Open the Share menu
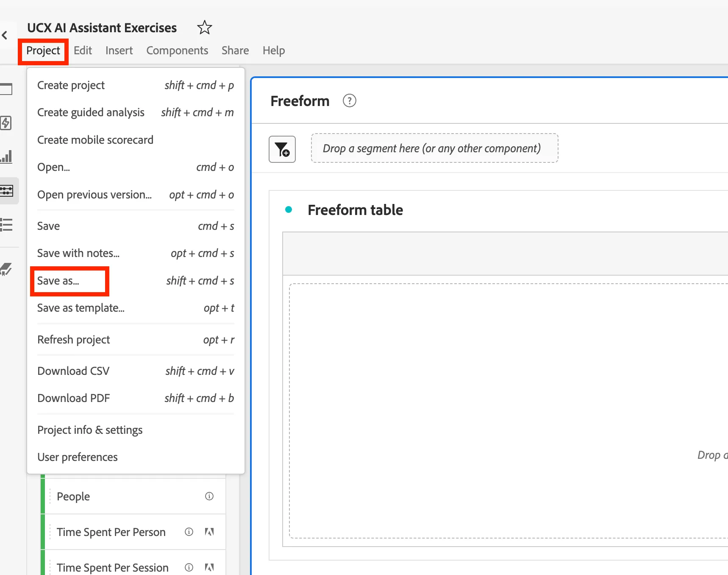 point(235,50)
